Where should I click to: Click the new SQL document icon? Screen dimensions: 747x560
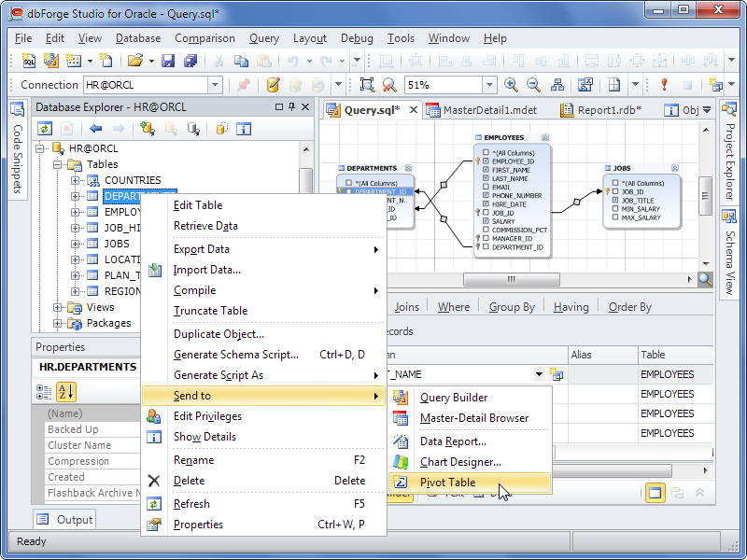coord(28,61)
